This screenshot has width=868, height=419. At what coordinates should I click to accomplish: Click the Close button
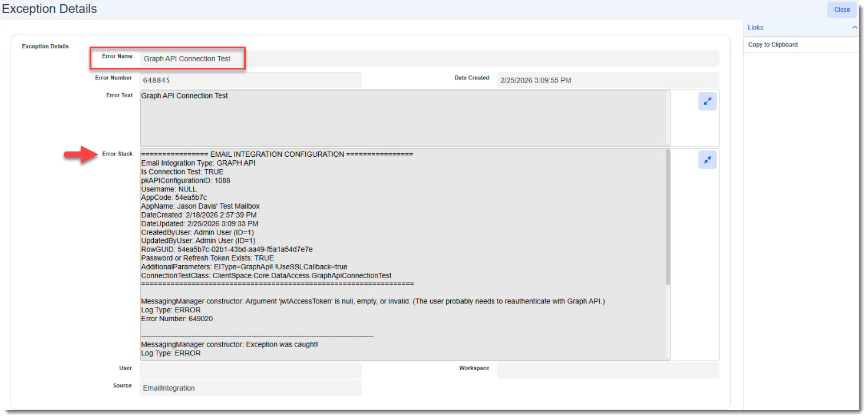pos(841,9)
